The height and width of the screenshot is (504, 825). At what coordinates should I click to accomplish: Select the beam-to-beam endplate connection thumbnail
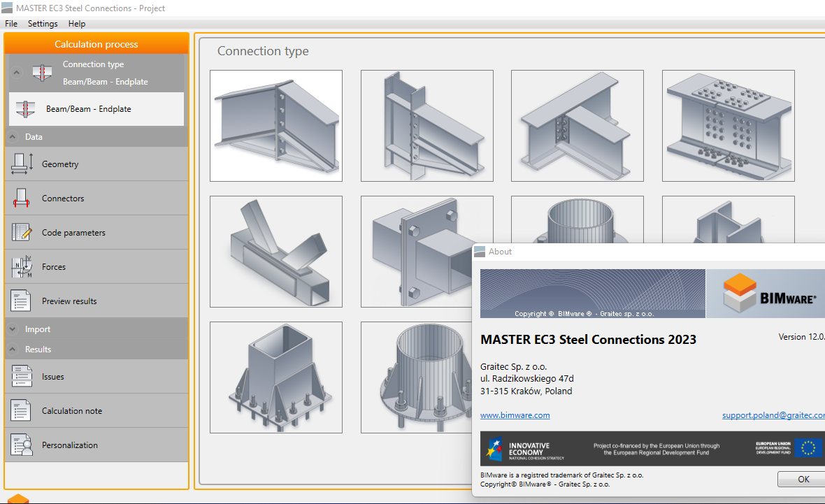tap(275, 126)
